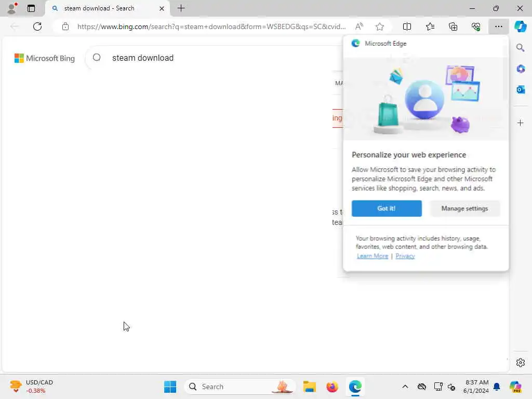This screenshot has height=399, width=532.
Task: Open split screen view
Action: tap(407, 26)
